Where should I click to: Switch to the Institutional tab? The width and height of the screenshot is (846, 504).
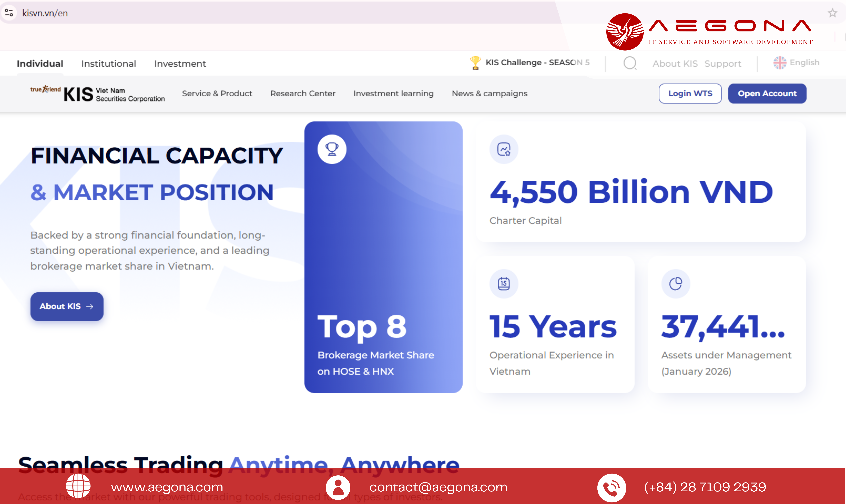pos(109,64)
